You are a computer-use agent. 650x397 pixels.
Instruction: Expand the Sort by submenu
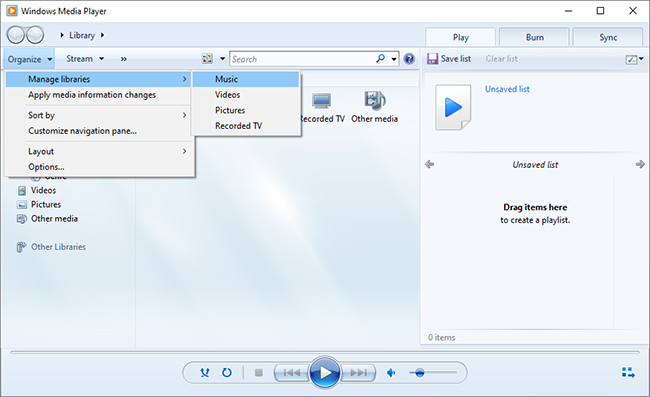click(x=107, y=115)
